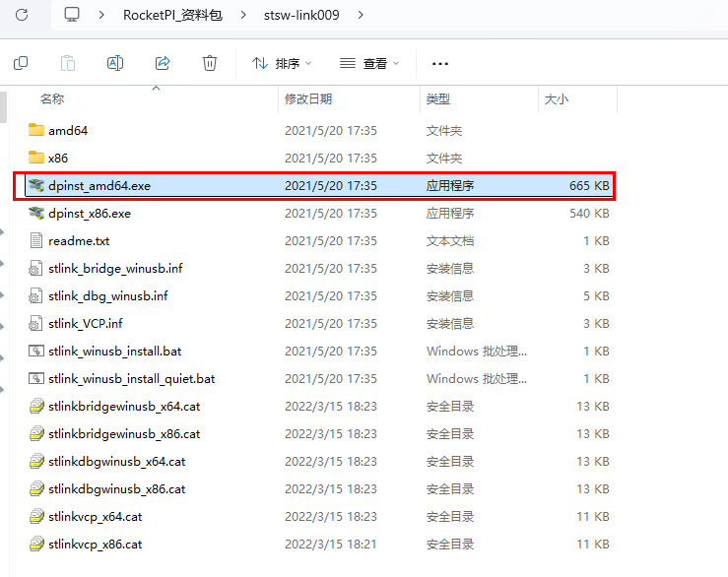Click the Delete trash can icon
728x577 pixels.
coord(210,63)
